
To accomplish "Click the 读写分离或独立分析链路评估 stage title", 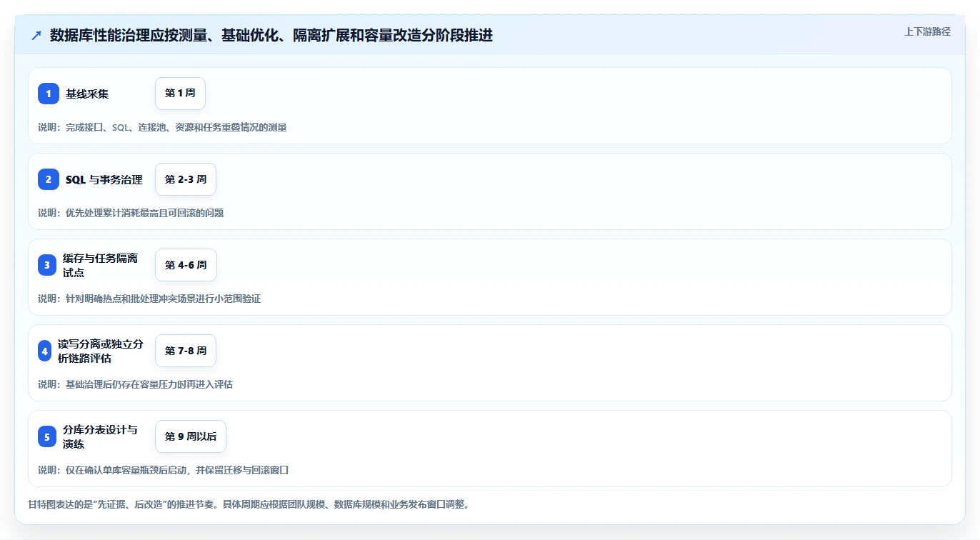I will (x=101, y=351).
